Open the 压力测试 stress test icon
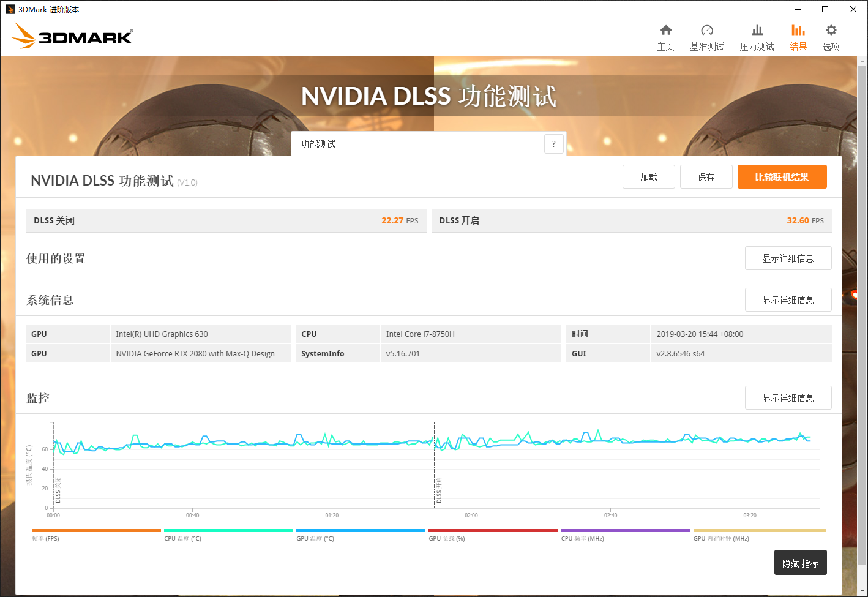The width and height of the screenshot is (868, 597). tap(757, 31)
